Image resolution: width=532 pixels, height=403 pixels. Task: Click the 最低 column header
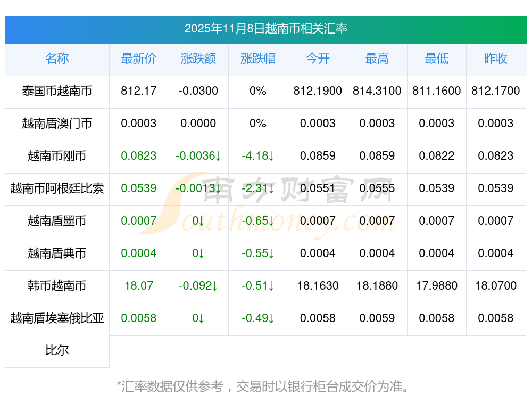coord(437,59)
